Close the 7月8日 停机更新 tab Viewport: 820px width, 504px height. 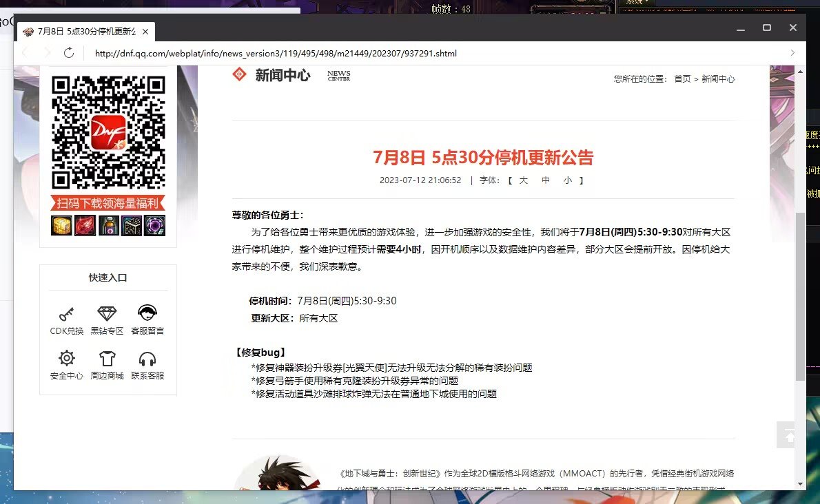[145, 32]
